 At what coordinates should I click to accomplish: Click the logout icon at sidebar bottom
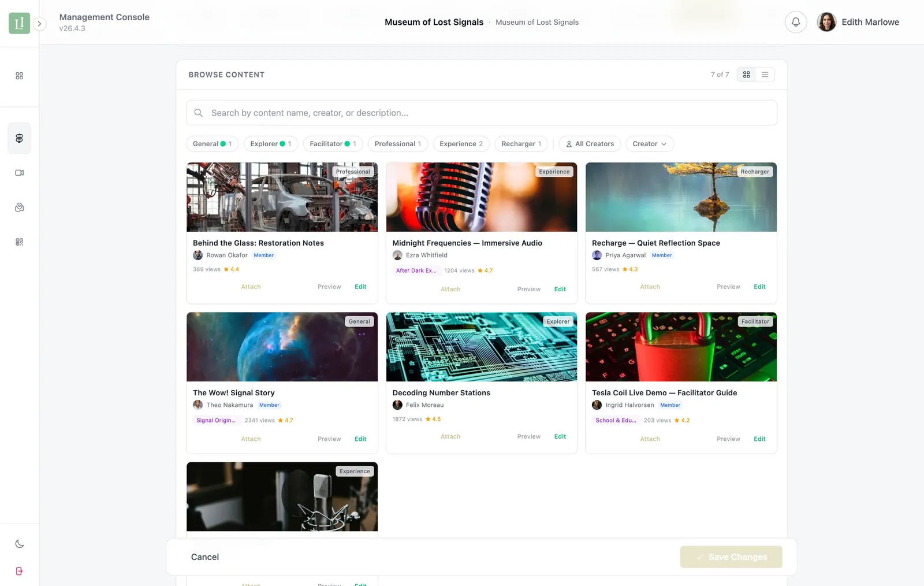point(20,571)
